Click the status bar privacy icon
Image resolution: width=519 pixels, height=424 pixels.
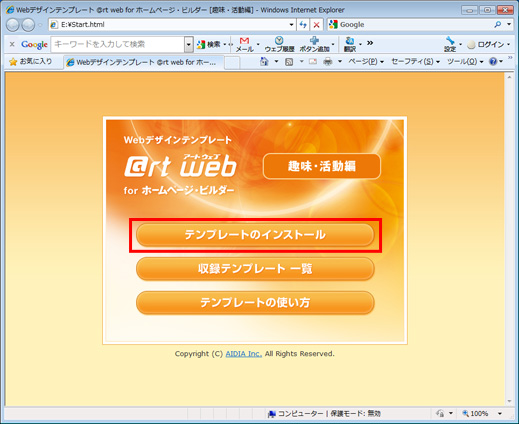click(x=440, y=414)
